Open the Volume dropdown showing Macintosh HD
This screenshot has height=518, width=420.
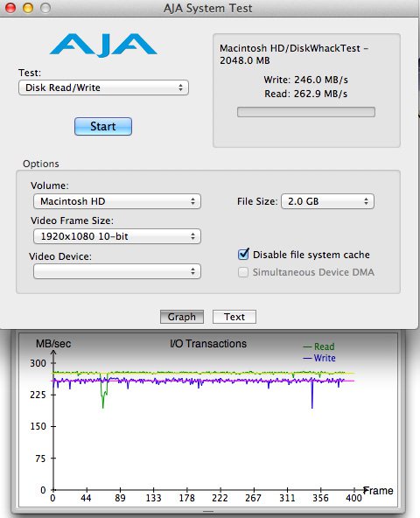117,201
